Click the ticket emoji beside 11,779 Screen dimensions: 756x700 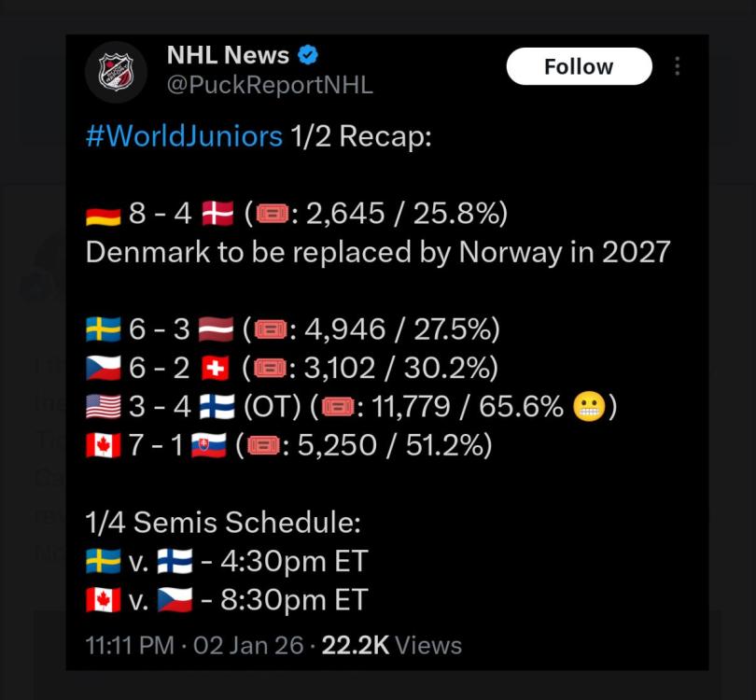pyautogui.click(x=337, y=408)
